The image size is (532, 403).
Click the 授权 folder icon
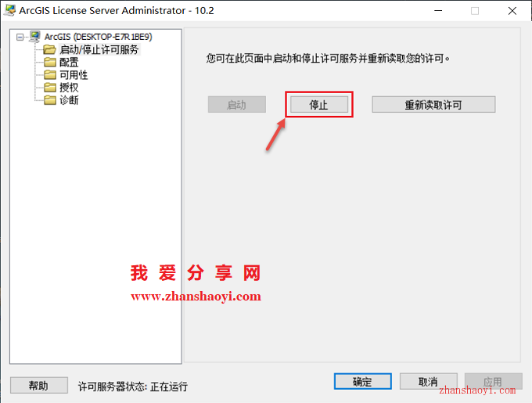(x=50, y=88)
